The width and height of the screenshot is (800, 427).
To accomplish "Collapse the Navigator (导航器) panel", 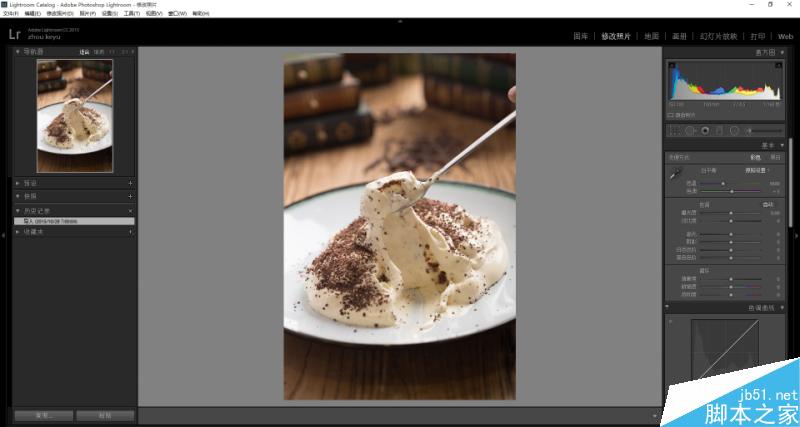I will pos(18,52).
